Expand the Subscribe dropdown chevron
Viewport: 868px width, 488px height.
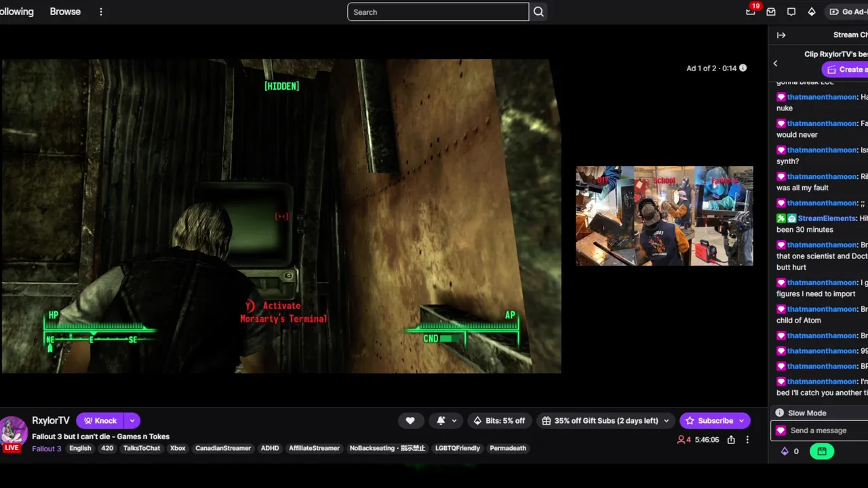click(x=742, y=421)
